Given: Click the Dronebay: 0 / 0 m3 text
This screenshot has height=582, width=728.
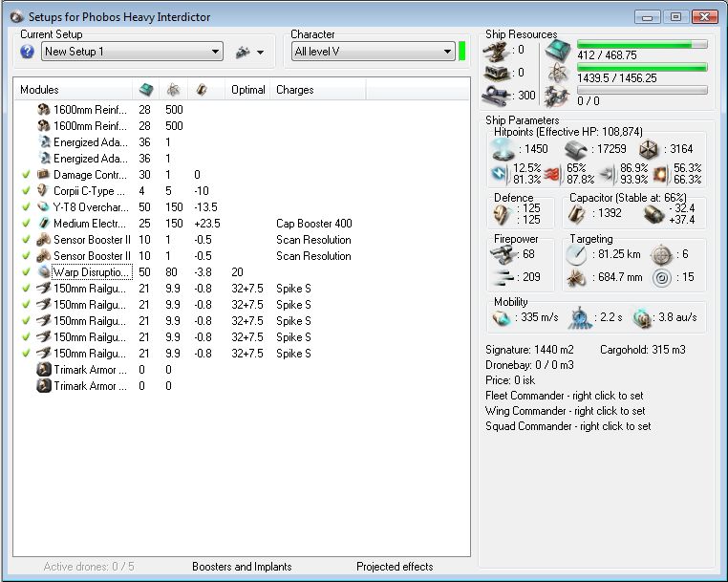Looking at the screenshot, I should point(529,365).
